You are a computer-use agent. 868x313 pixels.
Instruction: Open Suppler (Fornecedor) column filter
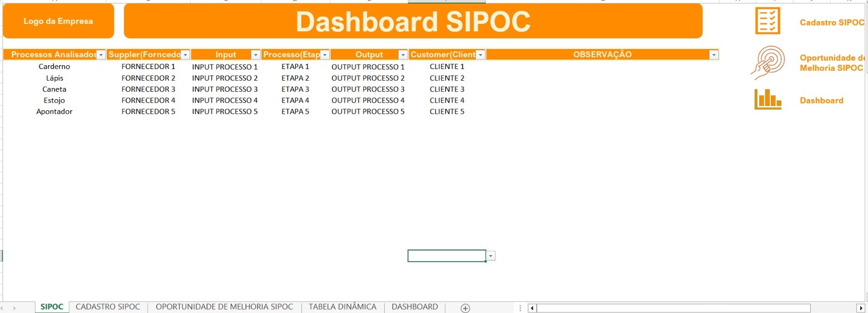pyautogui.click(x=185, y=55)
